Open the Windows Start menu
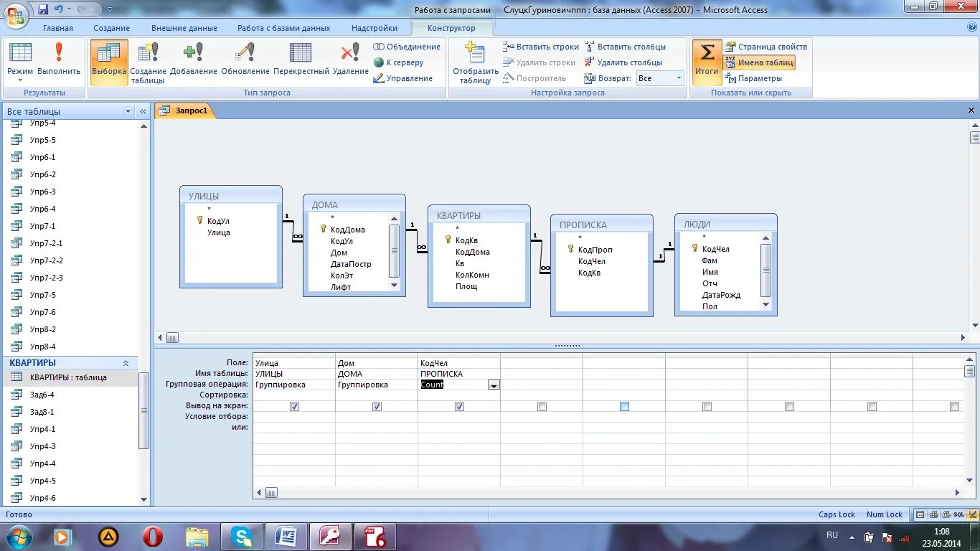The image size is (980, 551). (x=18, y=537)
